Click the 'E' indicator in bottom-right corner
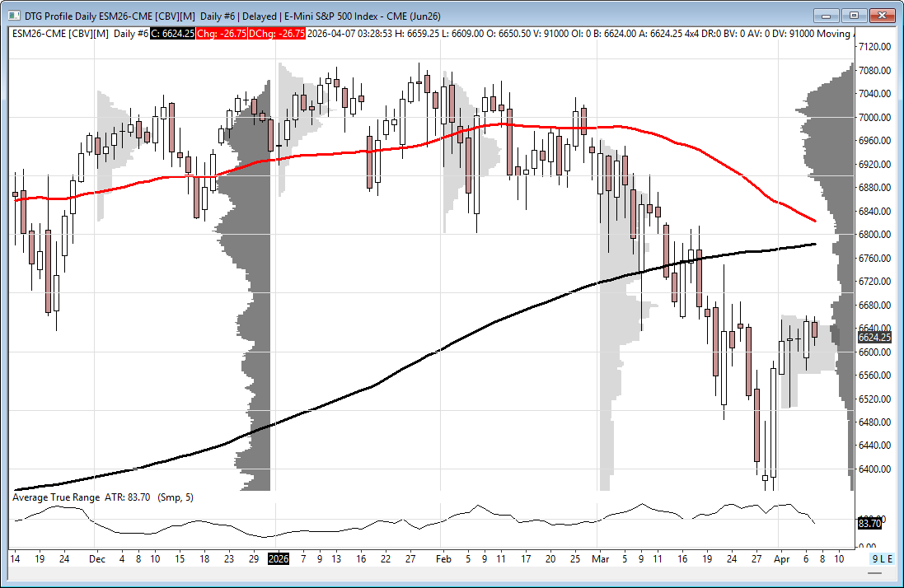This screenshot has height=588, width=904. (890, 559)
